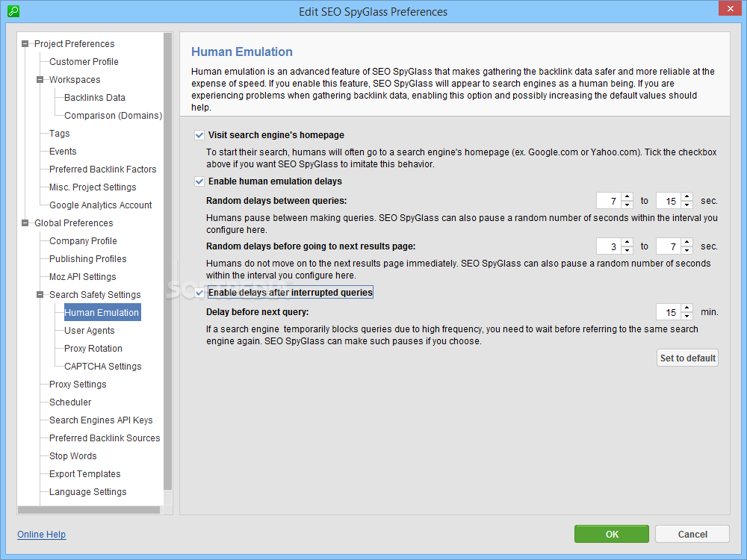
Task: Open User Agents settings
Action: point(90,331)
